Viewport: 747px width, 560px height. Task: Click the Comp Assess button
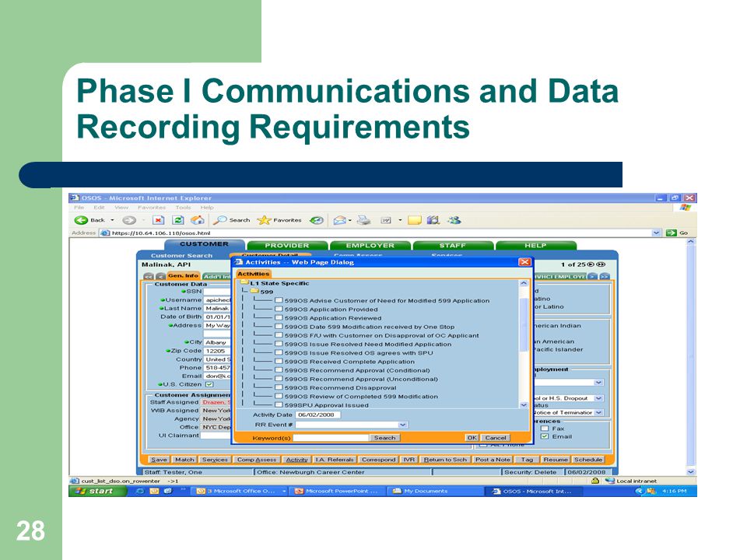coord(257,460)
